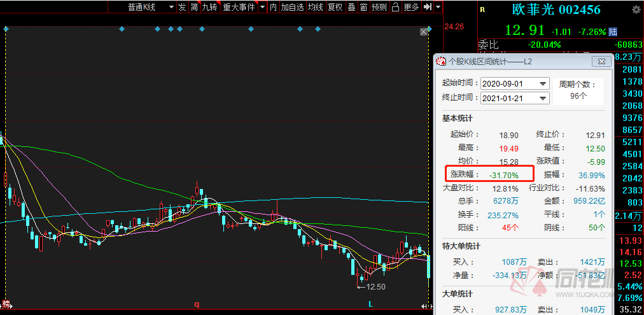The height and width of the screenshot is (315, 644).
Task: Click the 总手 value 6278万
Action: click(x=505, y=202)
